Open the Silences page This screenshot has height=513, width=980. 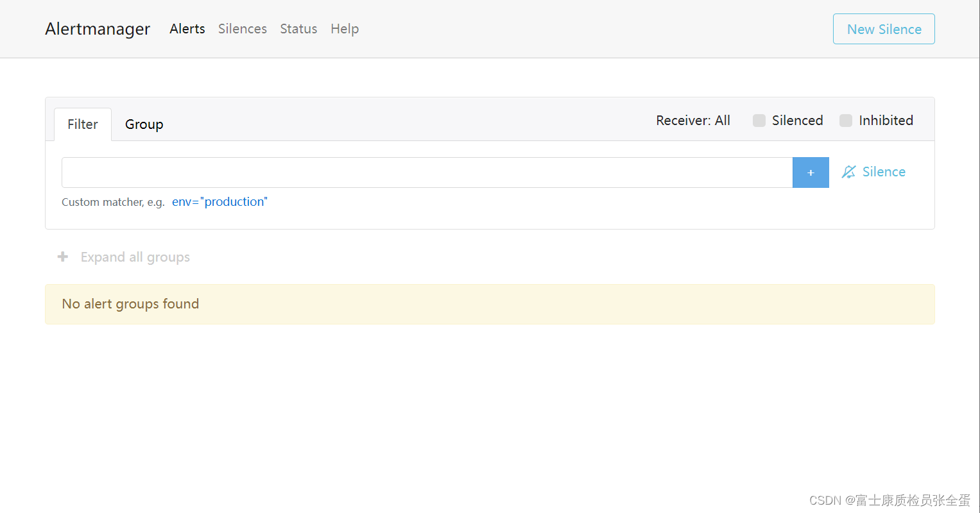(x=242, y=28)
